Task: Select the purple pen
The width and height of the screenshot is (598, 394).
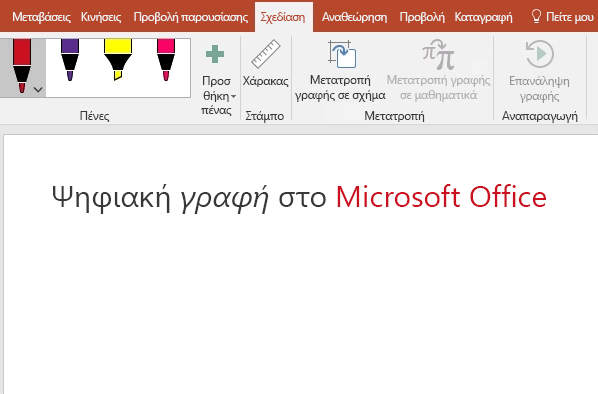Action: point(70,60)
